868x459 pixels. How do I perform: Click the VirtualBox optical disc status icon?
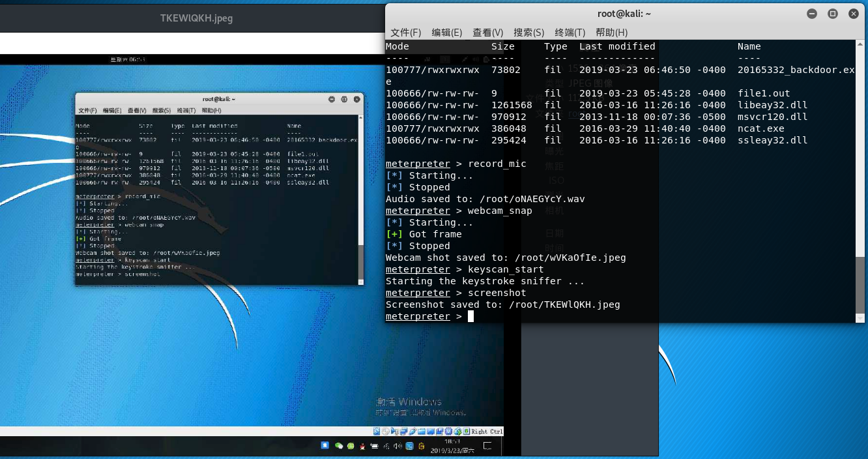386,432
